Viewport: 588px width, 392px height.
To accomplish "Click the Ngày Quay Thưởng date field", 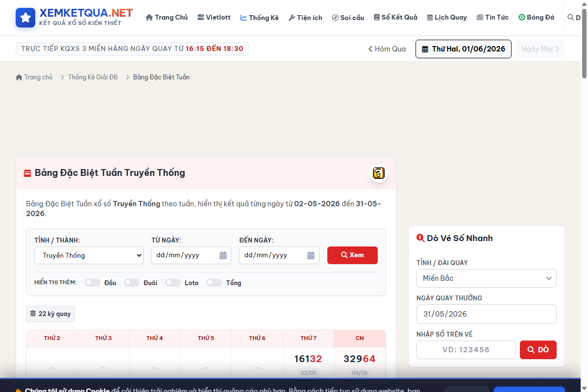I will point(487,314).
